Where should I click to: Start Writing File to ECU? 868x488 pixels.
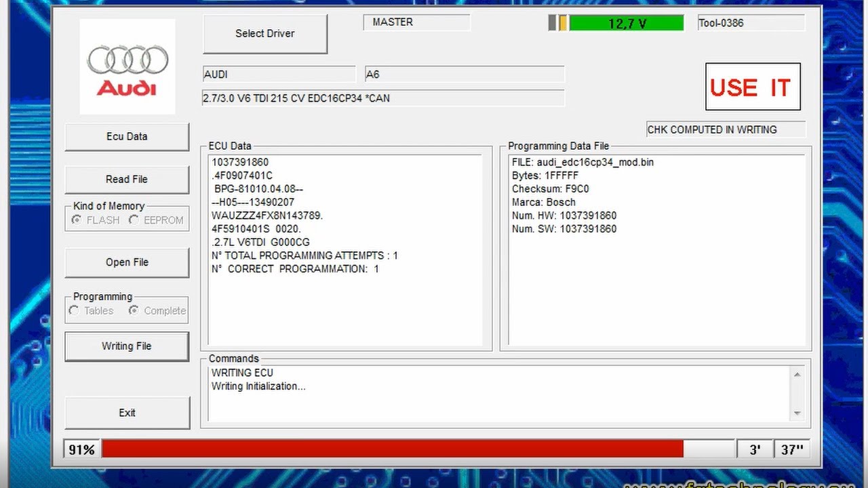point(127,346)
